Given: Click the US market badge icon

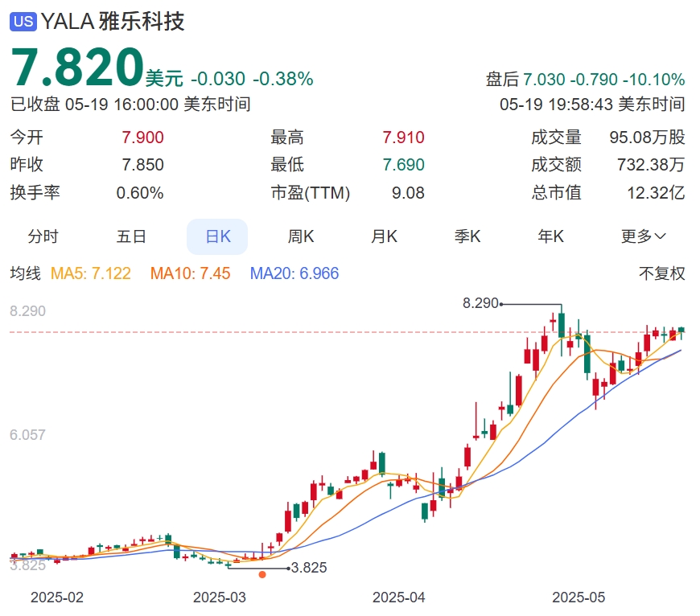Looking at the screenshot, I should pos(24,22).
